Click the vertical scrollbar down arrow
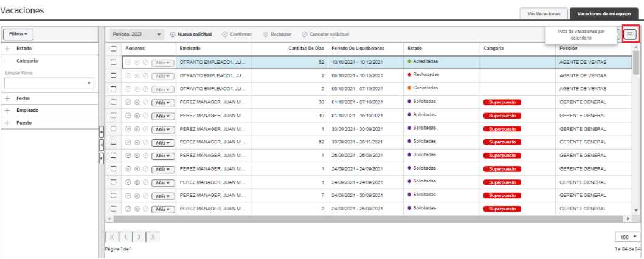Viewport: 644px width, 259px height. [636, 210]
